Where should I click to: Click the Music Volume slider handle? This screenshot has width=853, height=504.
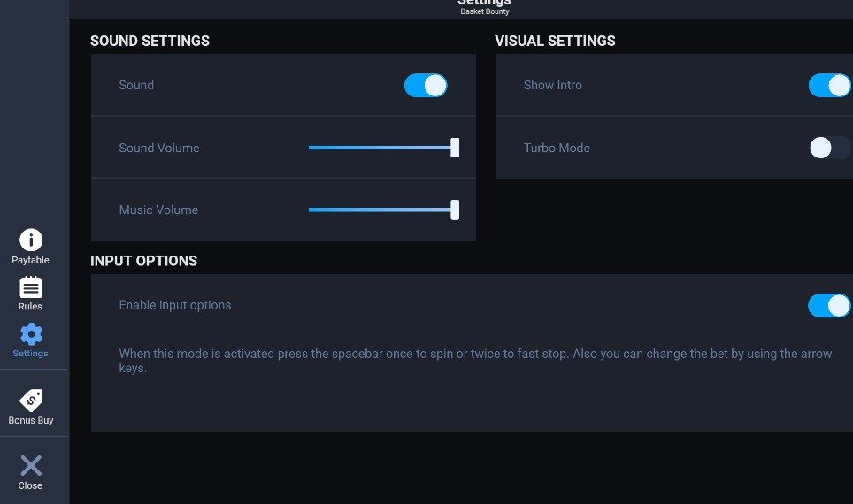455,210
